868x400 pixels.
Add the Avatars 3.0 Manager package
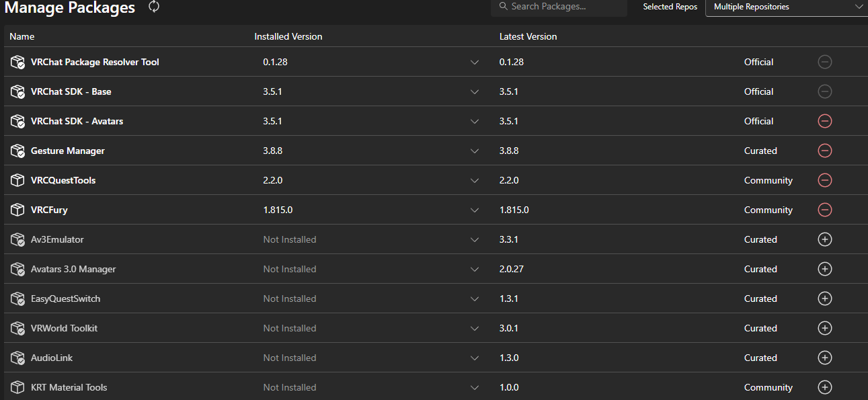click(825, 269)
